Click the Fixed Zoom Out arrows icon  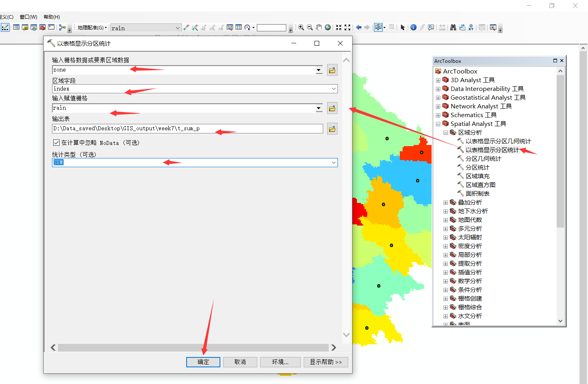click(x=347, y=27)
